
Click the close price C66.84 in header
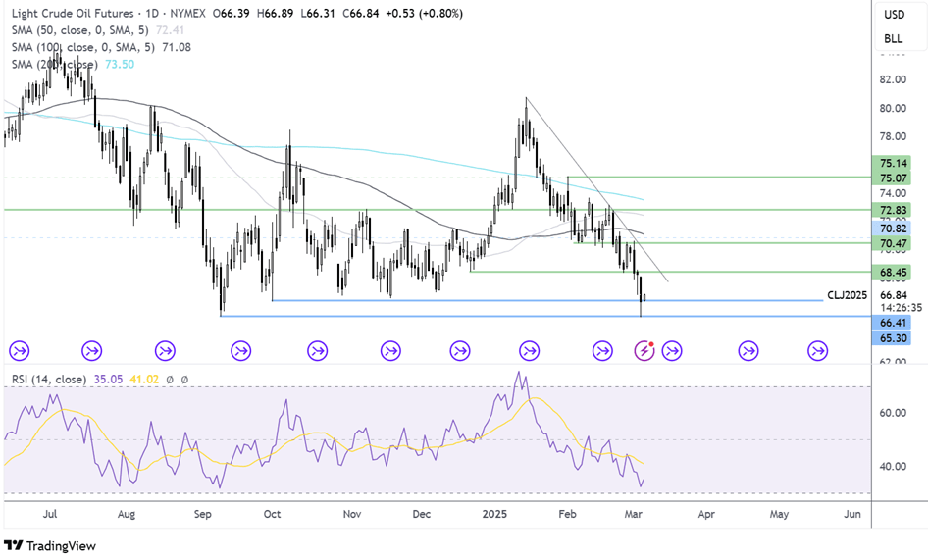360,13
